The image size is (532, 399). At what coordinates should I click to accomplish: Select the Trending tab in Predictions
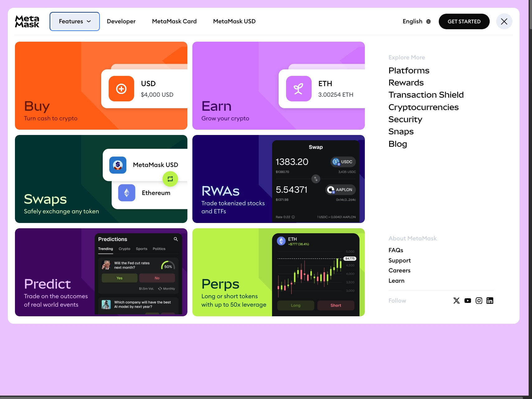click(x=106, y=249)
